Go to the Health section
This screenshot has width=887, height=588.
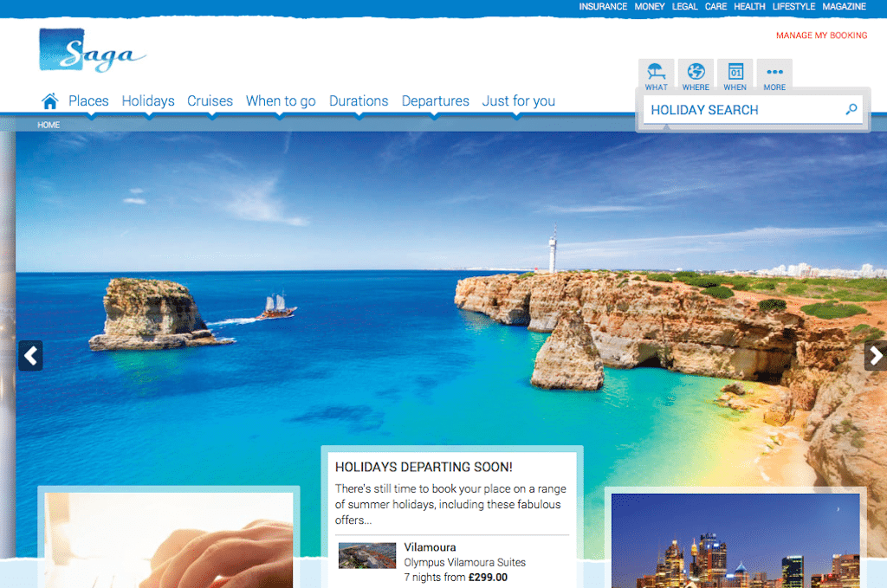coord(749,7)
